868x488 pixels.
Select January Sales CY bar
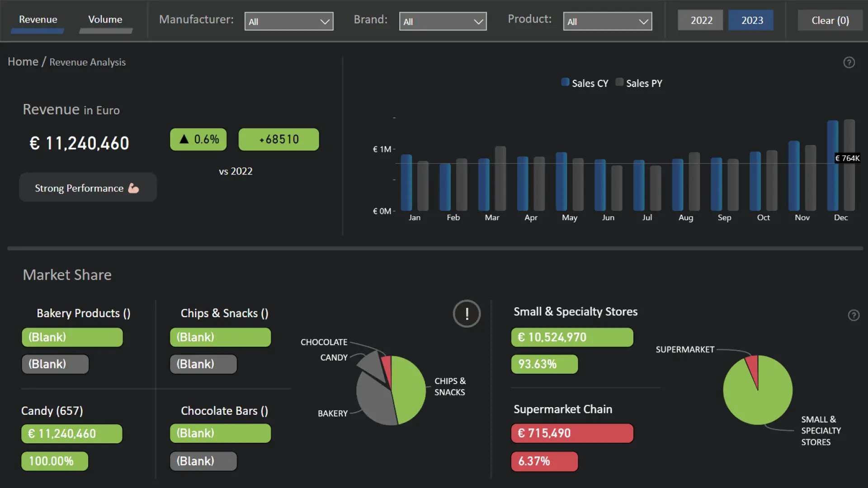click(x=406, y=183)
